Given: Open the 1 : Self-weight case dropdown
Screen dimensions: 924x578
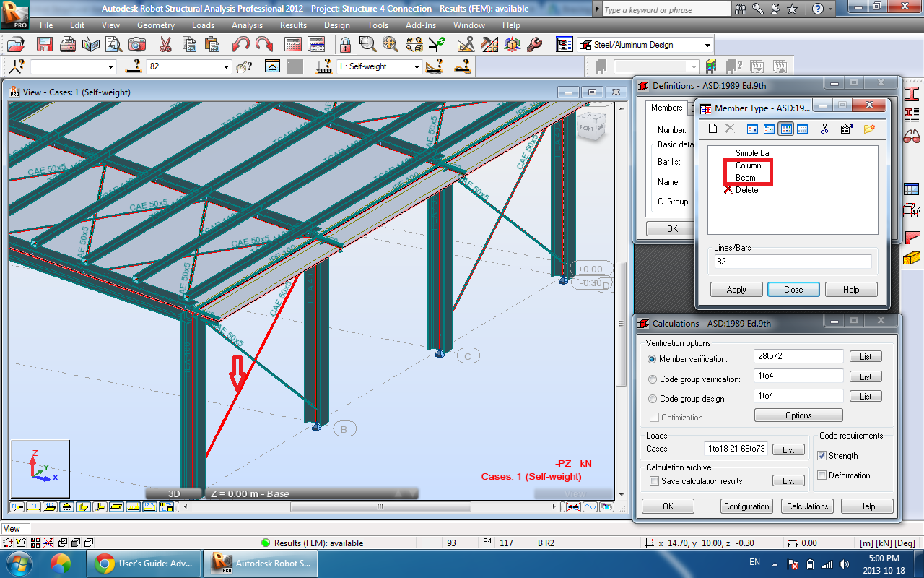Looking at the screenshot, I should 417,66.
